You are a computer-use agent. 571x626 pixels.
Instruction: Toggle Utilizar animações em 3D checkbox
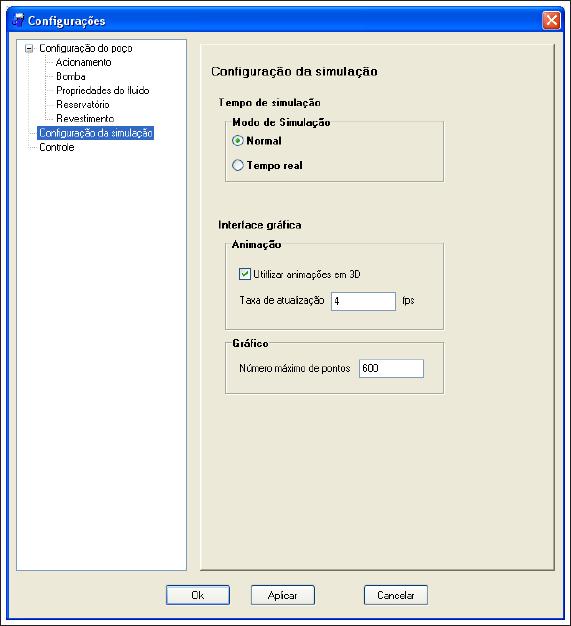(x=244, y=274)
